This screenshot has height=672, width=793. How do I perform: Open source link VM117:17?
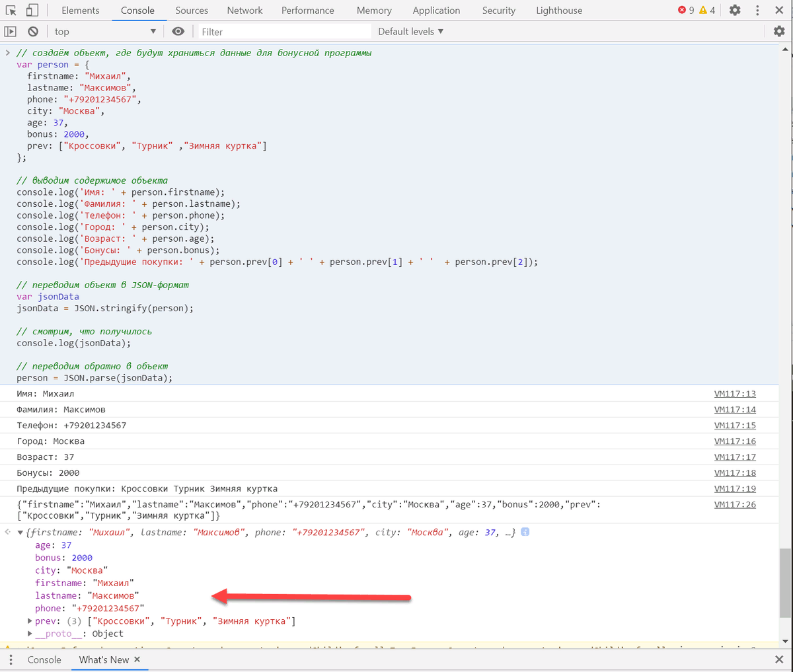[735, 457]
